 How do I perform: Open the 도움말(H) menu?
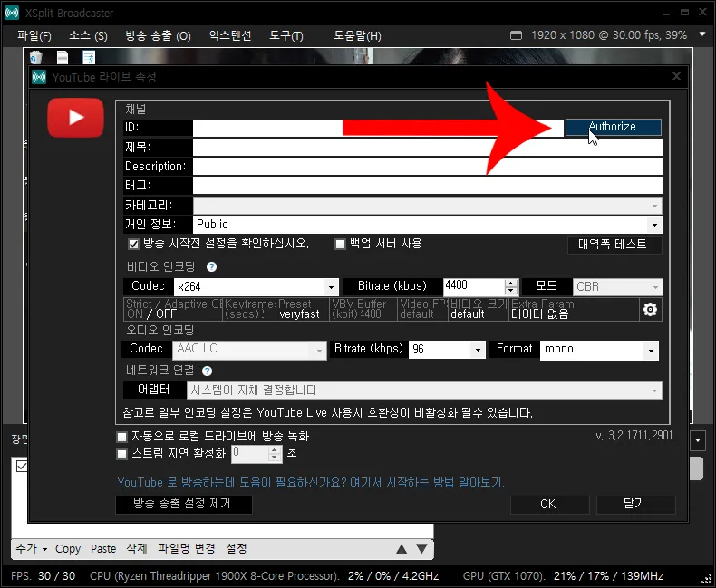357,35
